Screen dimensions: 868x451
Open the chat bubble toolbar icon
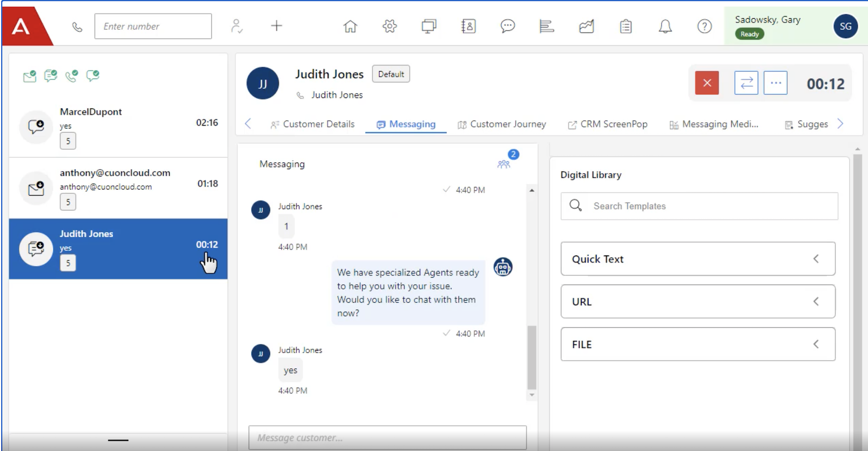[507, 26]
